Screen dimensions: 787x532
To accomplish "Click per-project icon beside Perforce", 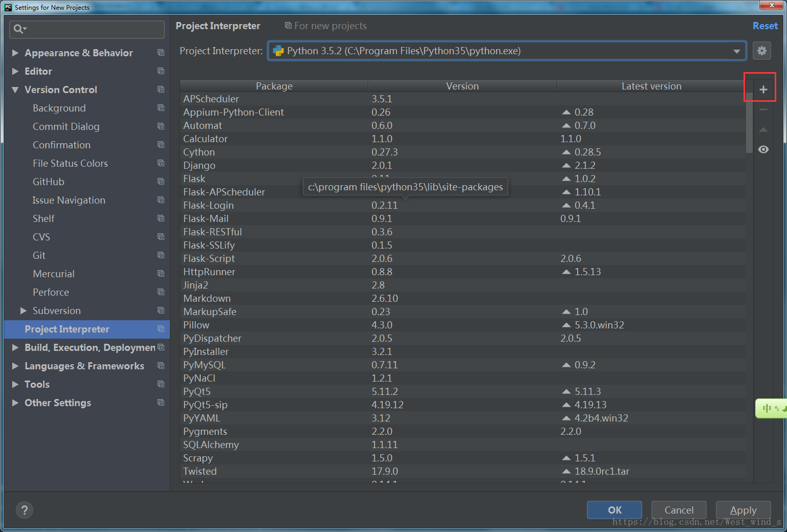I will (x=161, y=292).
